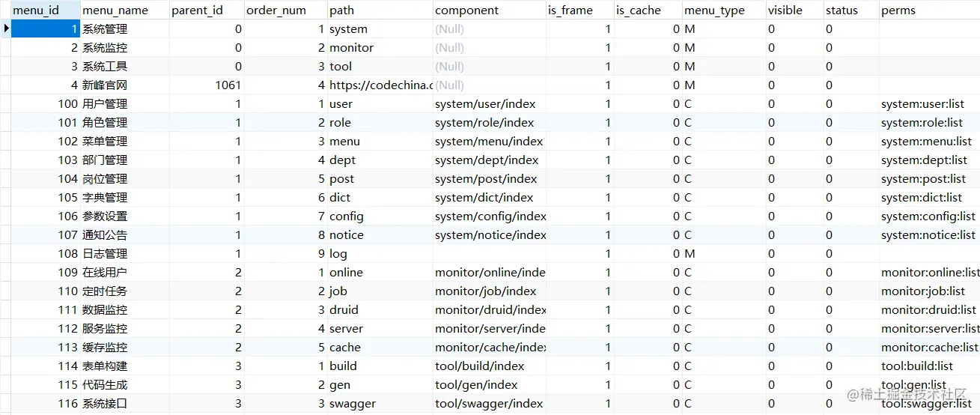Viewport: 980px width, 415px height.
Task: Click the visible column header
Action: [x=785, y=10]
